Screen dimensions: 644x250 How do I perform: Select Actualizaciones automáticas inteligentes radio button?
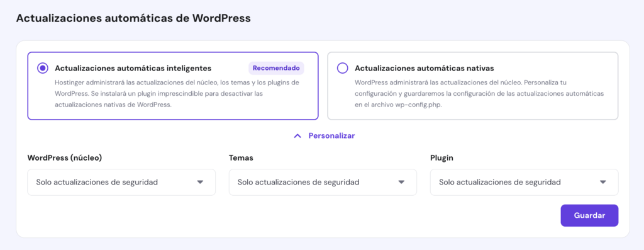pos(42,68)
